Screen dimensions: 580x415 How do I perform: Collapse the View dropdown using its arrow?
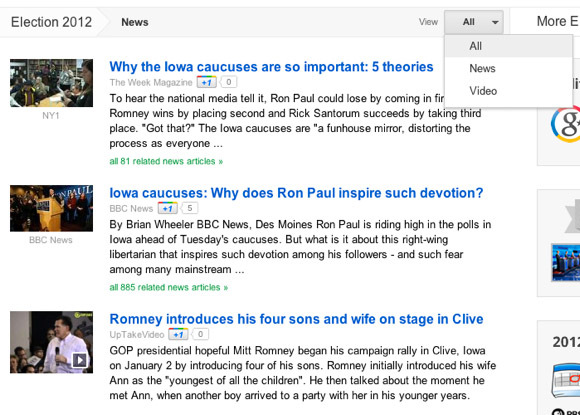(495, 22)
